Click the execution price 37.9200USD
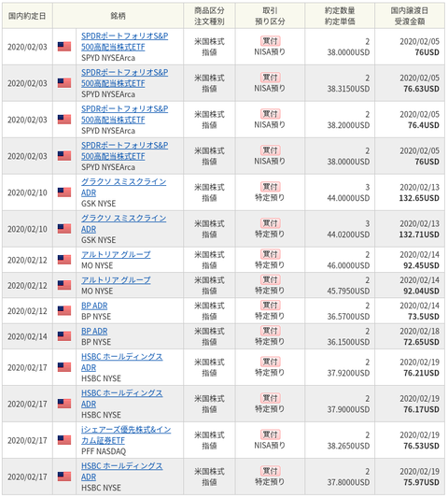448x498 pixels. 348,373
